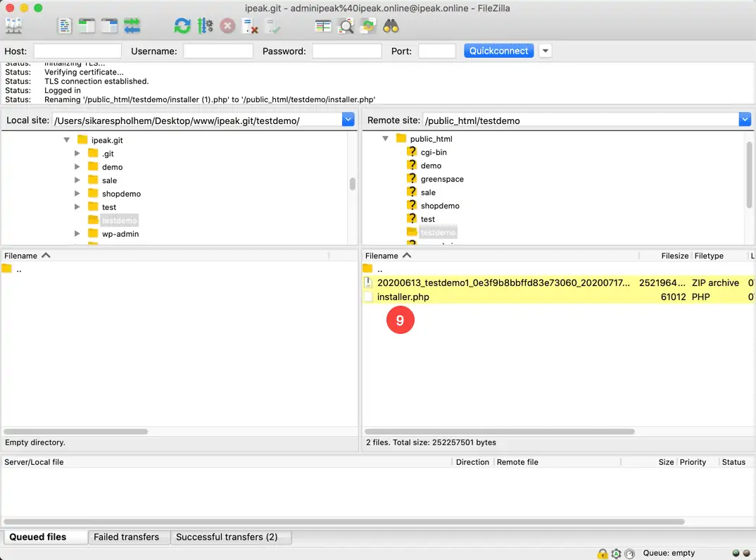Open Local site path dropdown
Screen dimensions: 756x560
[348, 120]
